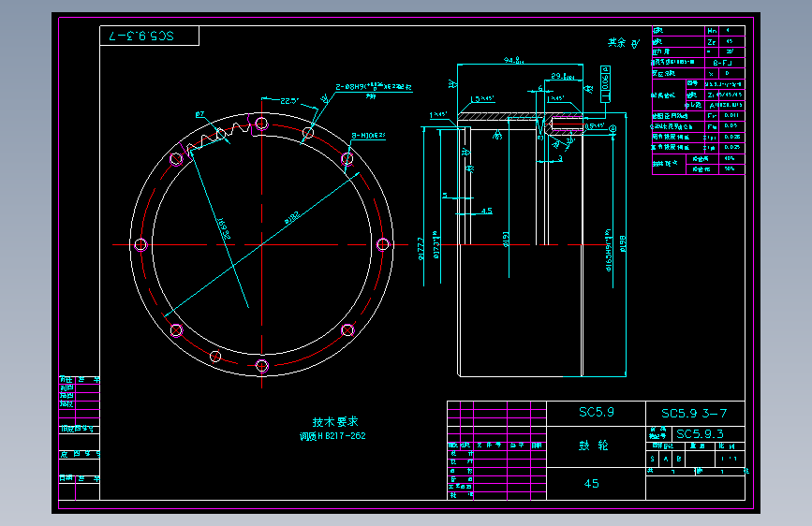This screenshot has height=526, width=812.
Task: Select the '40%' value in gear table
Action: [x=730, y=158]
